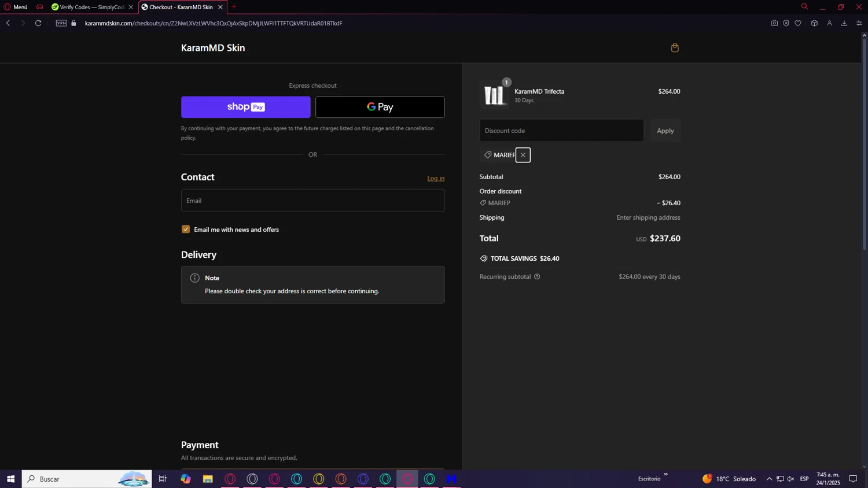Click the KaramMD Skin store logo
This screenshot has width=868, height=488.
tap(213, 48)
